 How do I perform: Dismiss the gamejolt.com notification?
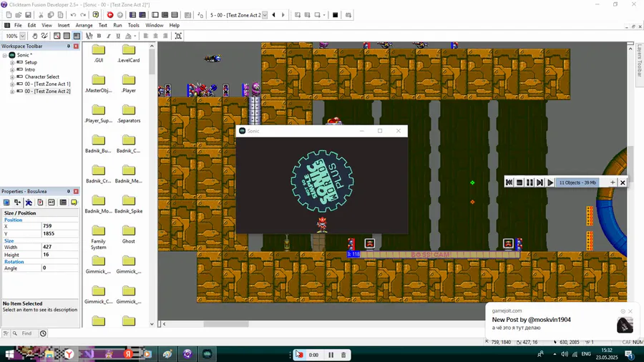(x=630, y=311)
